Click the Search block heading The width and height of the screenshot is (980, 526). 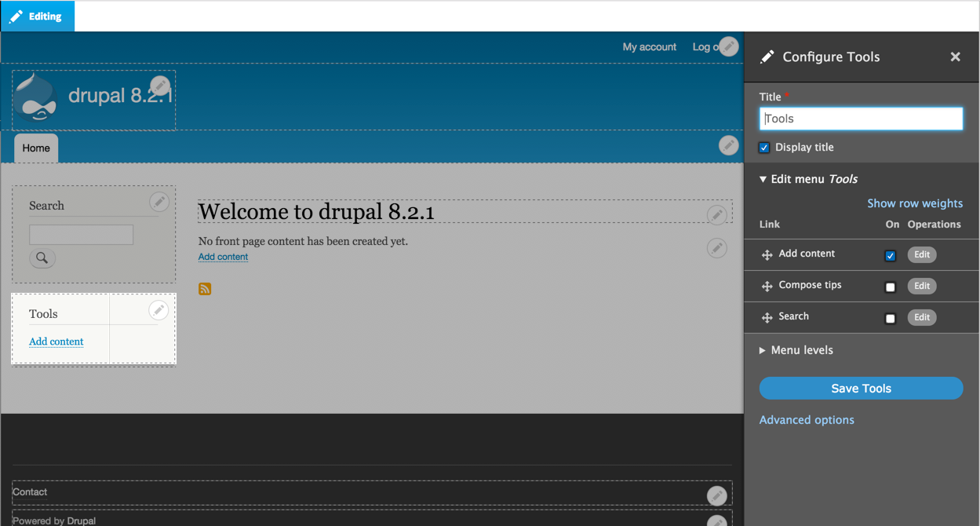[46, 206]
